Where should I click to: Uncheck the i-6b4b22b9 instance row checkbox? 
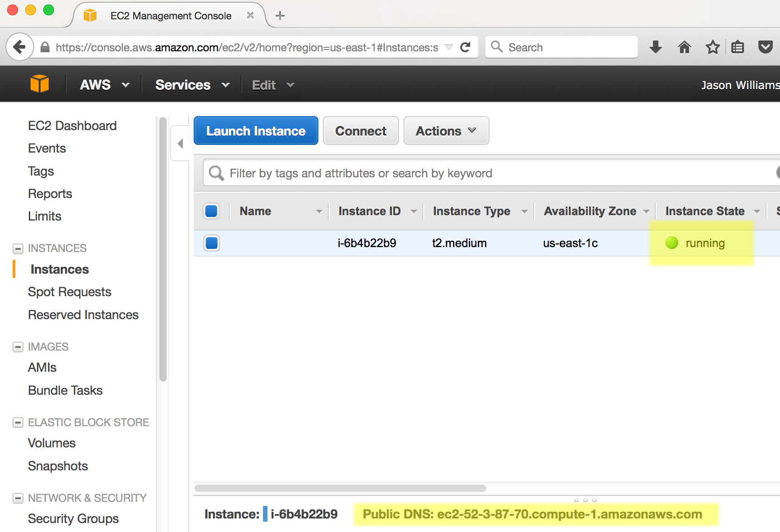pos(211,243)
